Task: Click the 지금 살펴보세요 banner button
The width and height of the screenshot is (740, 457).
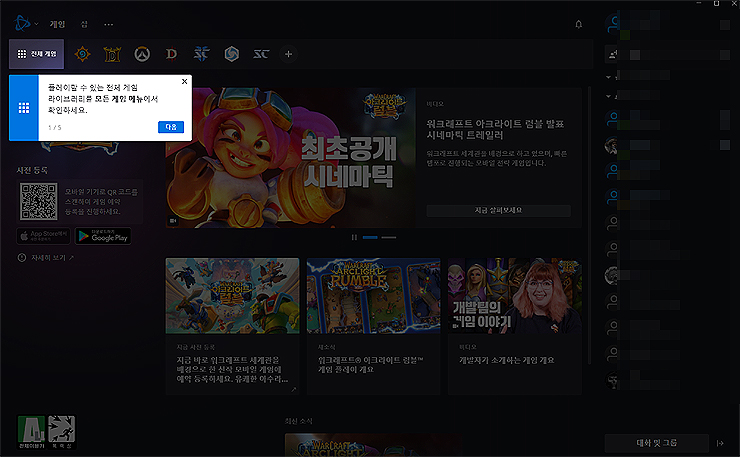Action: (498, 211)
